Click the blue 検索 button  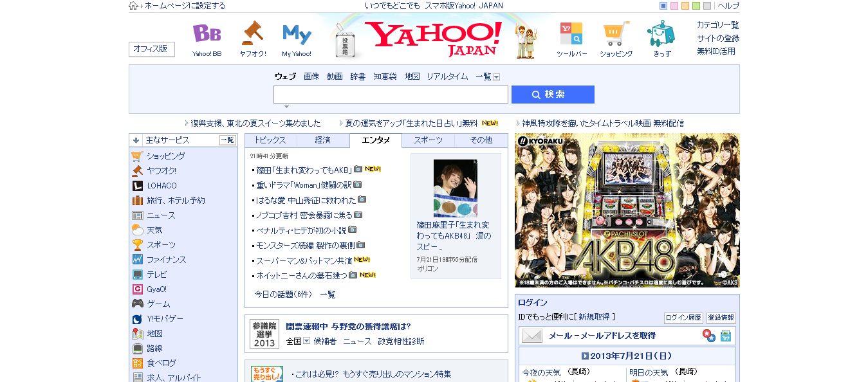tap(553, 95)
